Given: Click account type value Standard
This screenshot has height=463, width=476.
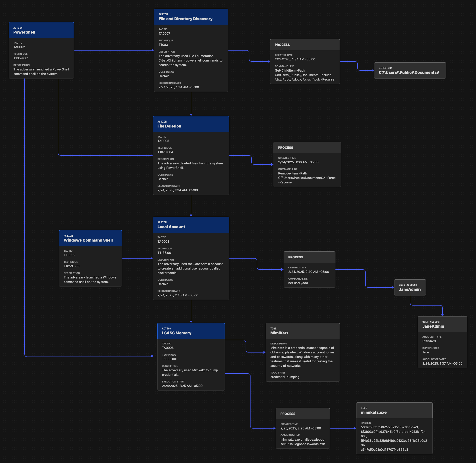Looking at the screenshot, I should [x=429, y=341].
